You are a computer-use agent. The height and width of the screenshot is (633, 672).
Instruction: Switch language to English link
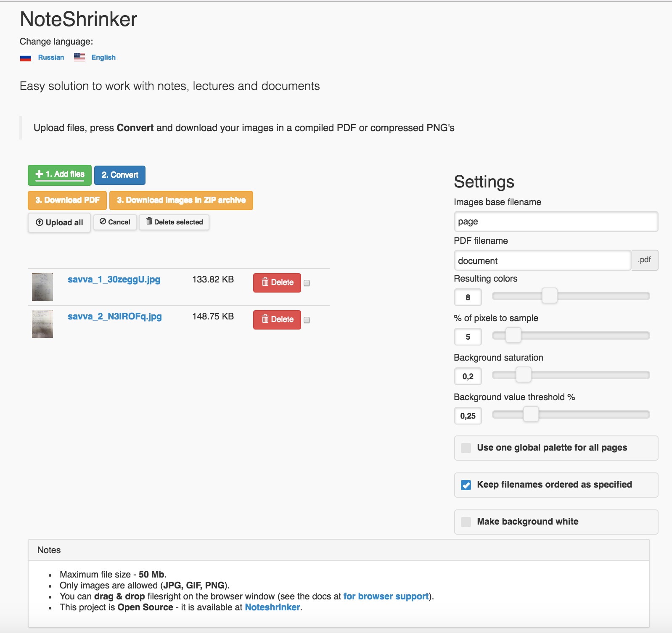click(103, 58)
